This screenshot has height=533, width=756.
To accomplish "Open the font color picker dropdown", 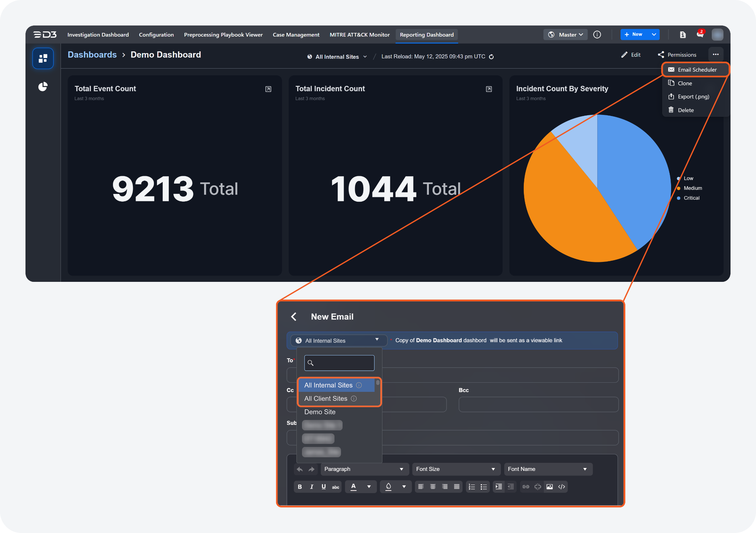I will click(369, 487).
